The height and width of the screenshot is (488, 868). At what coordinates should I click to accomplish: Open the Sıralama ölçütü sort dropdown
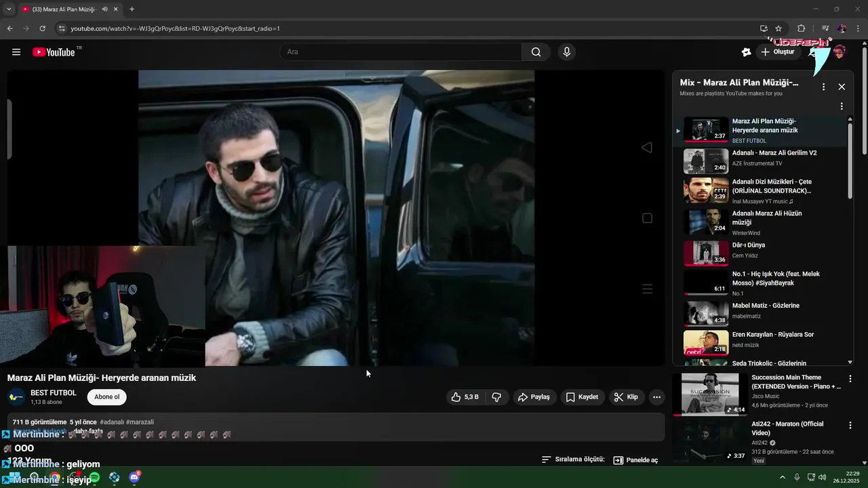pyautogui.click(x=573, y=460)
